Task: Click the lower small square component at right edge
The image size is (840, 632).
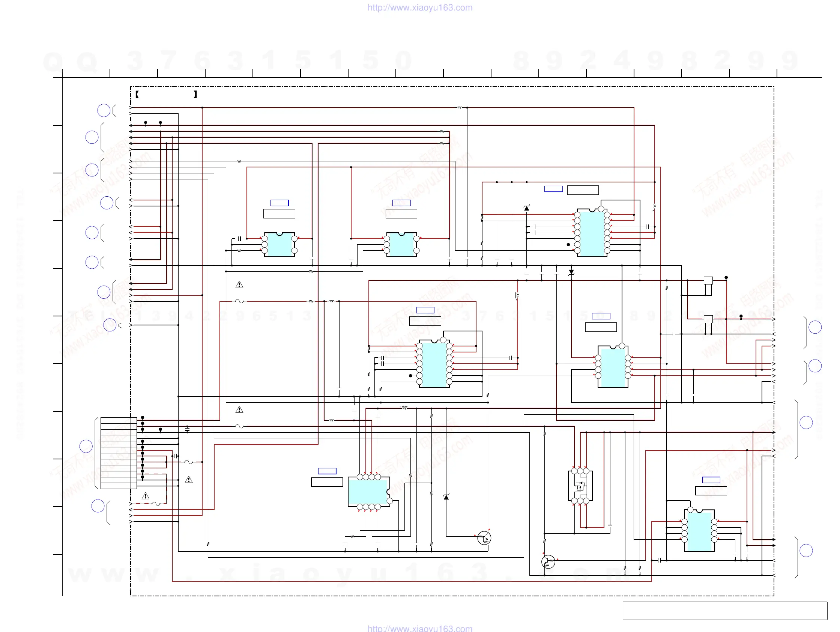Action: 708,319
